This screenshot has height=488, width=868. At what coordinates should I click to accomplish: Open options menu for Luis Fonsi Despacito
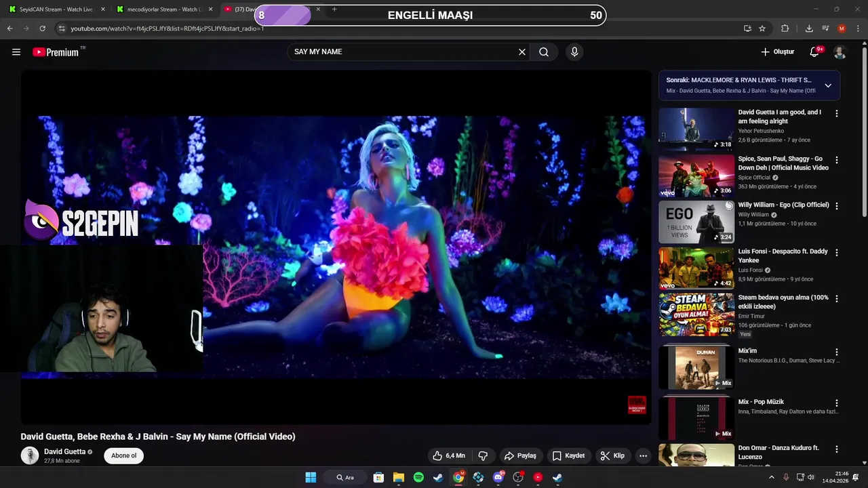pyautogui.click(x=836, y=252)
